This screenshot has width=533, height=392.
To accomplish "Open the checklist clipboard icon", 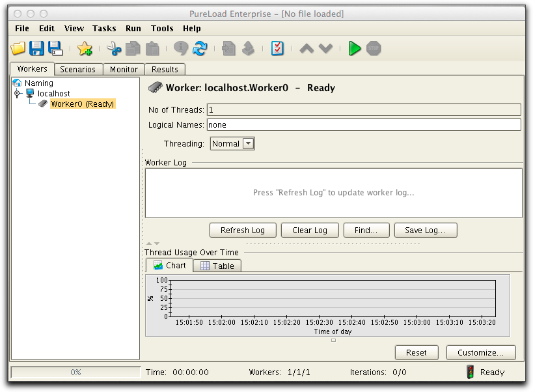I will pyautogui.click(x=277, y=48).
